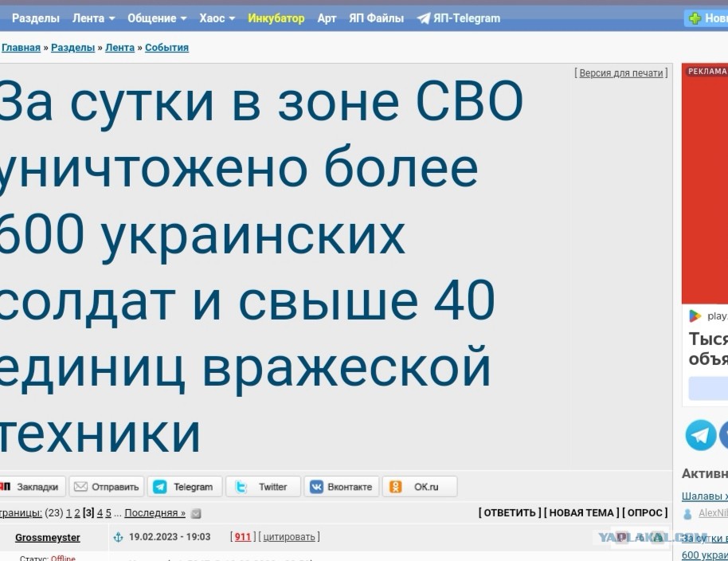Go to page 1 of topic
Viewport: 728px width, 561px height.
coord(68,513)
